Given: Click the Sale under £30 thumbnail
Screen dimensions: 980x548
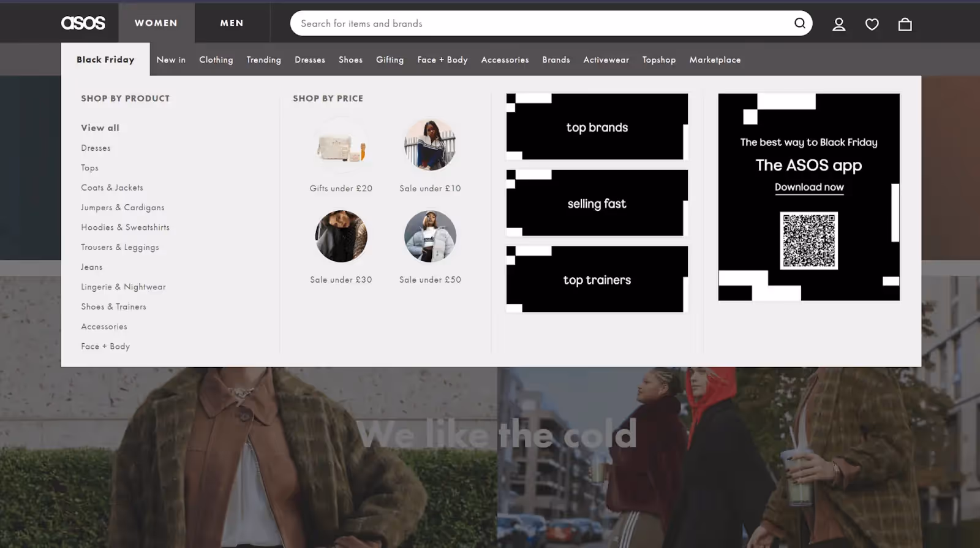Looking at the screenshot, I should coord(341,237).
